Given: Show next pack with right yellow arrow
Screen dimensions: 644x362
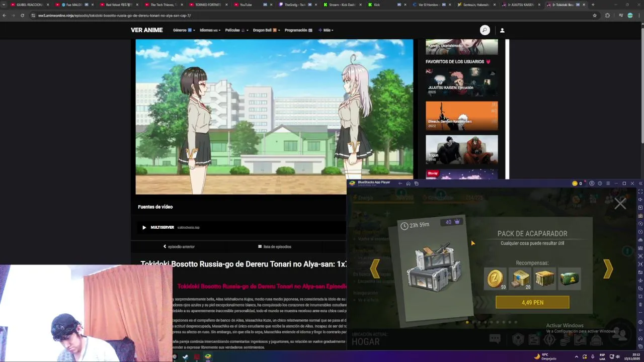Looking at the screenshot, I should (x=608, y=269).
